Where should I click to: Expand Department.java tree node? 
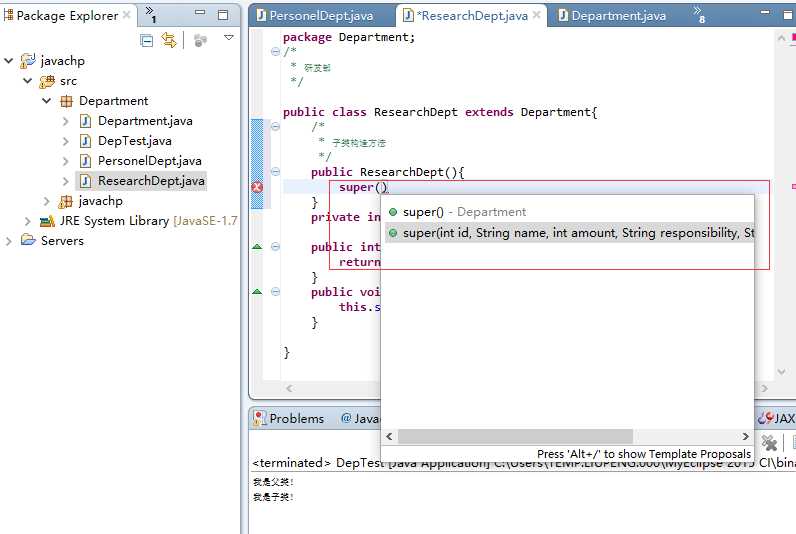click(x=65, y=121)
